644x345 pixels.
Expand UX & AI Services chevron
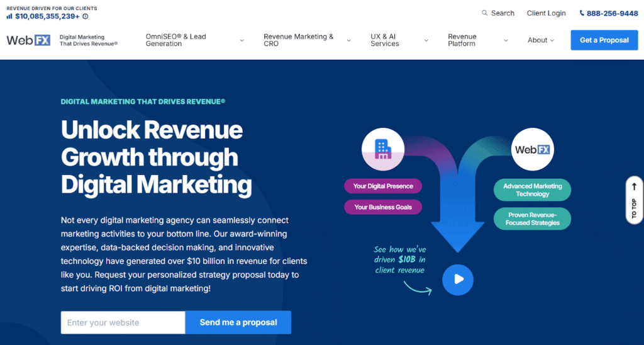coord(426,40)
